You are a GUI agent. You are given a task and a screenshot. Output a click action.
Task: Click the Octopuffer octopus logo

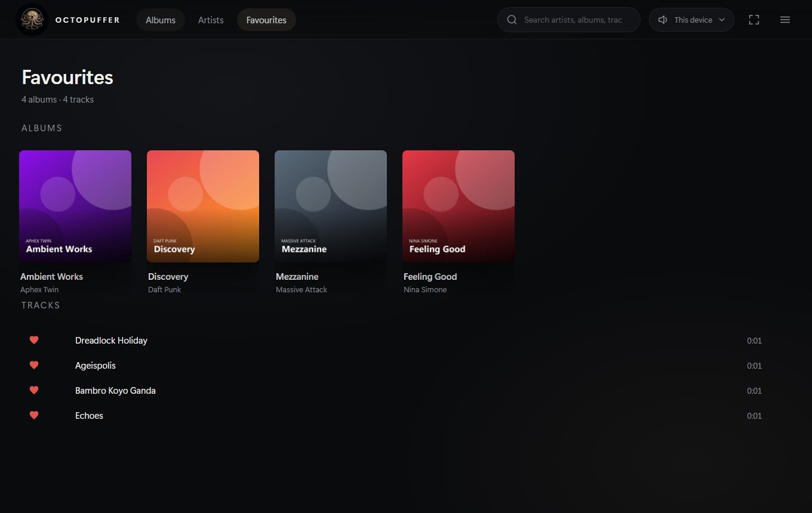tap(32, 20)
